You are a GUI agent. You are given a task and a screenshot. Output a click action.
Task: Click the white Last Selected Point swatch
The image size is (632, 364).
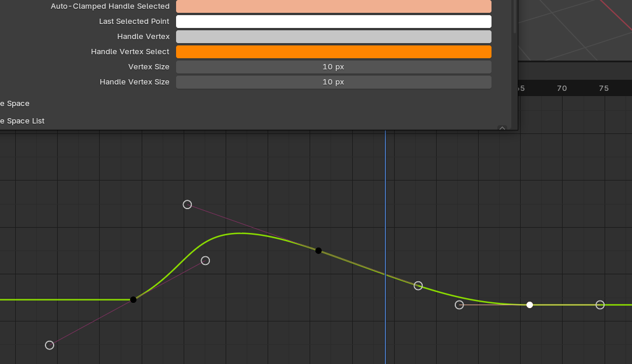tap(333, 22)
